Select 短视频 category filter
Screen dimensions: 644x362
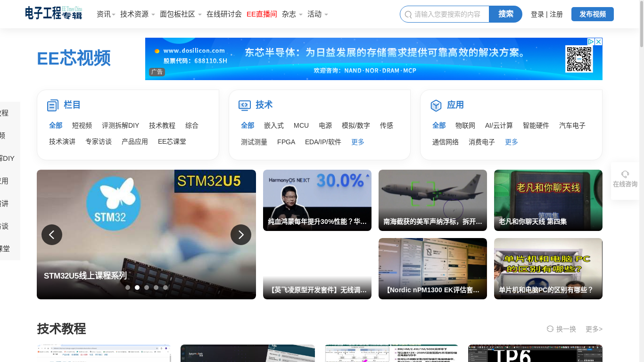click(82, 125)
